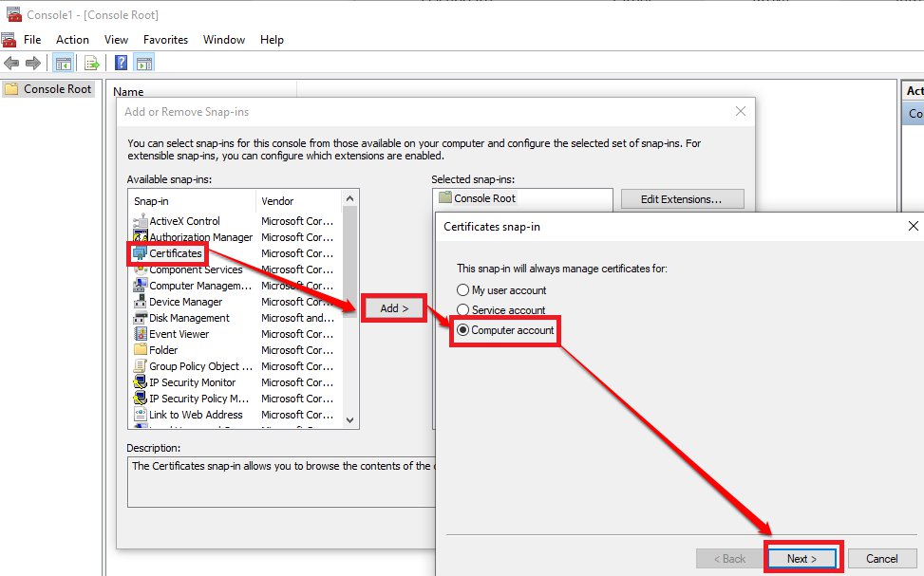Open the Help toolbar icon
924x576 pixels.
pos(122,64)
